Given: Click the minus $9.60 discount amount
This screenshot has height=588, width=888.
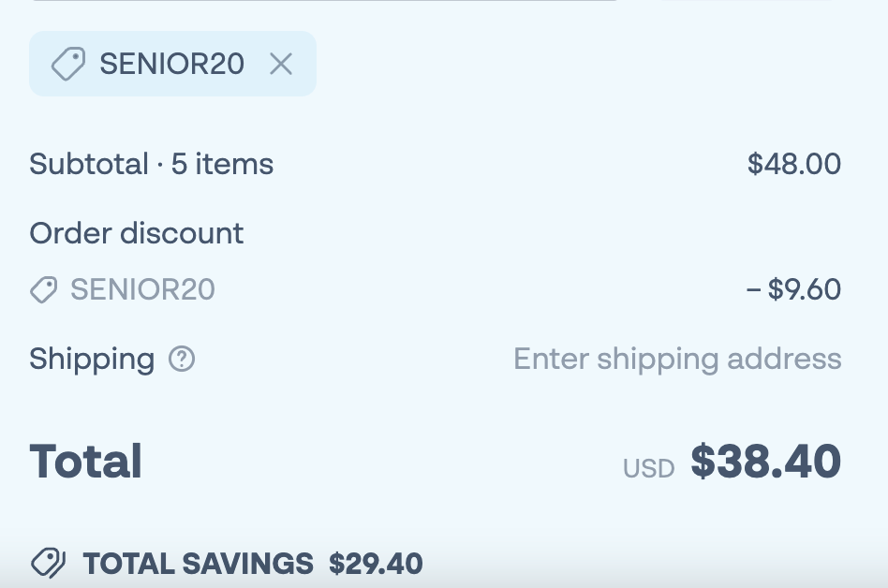Looking at the screenshot, I should [794, 290].
